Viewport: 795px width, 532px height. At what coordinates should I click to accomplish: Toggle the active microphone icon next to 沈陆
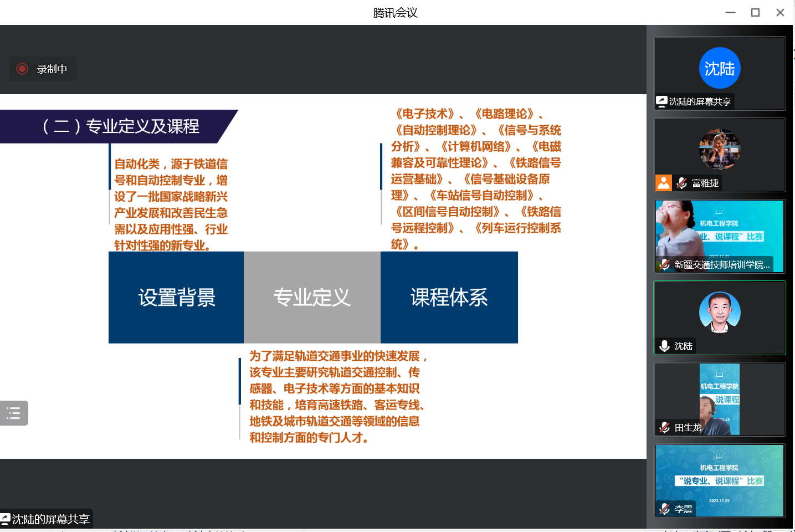(x=664, y=346)
